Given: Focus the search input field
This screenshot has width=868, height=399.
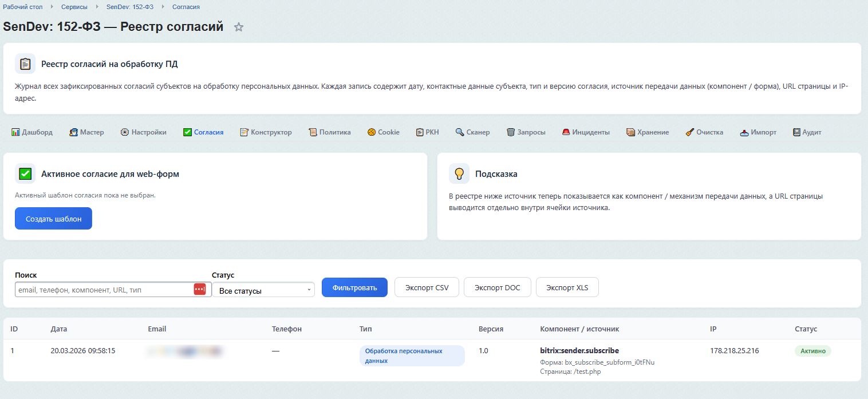Looking at the screenshot, I should (103, 290).
